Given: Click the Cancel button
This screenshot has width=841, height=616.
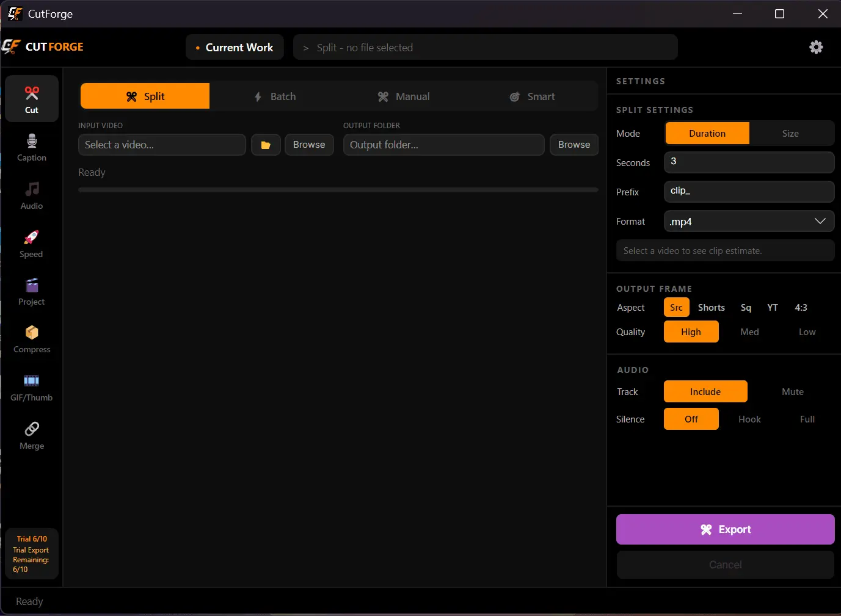Looking at the screenshot, I should pos(725,565).
